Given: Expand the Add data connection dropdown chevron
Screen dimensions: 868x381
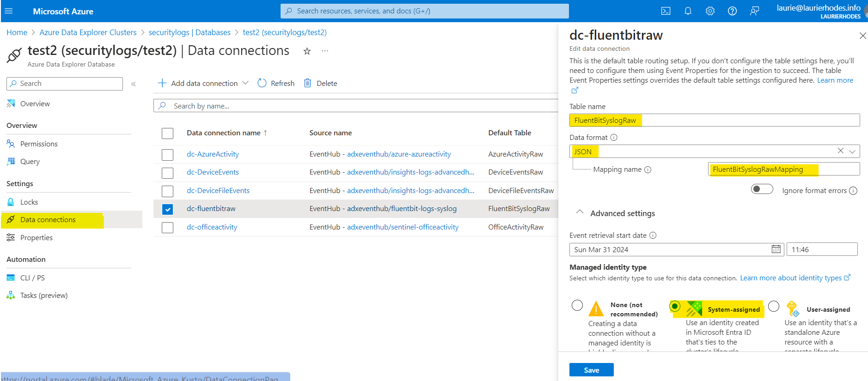Looking at the screenshot, I should coord(245,83).
